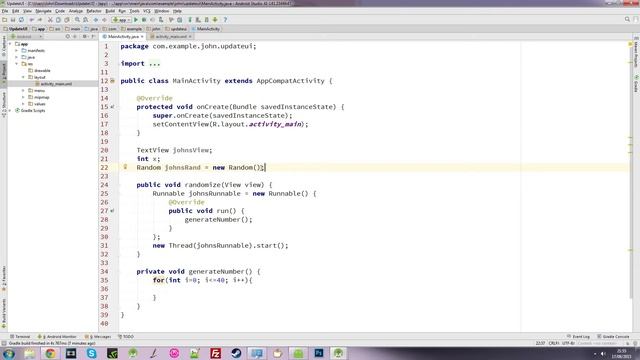This screenshot has width=640, height=360.
Task: Click the SDK Manager download arrow icon
Action: (215, 20)
